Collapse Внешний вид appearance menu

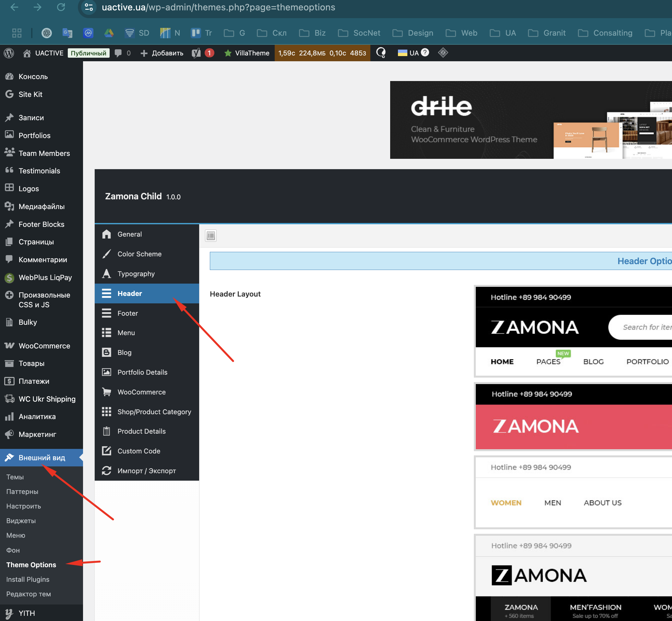tap(41, 458)
